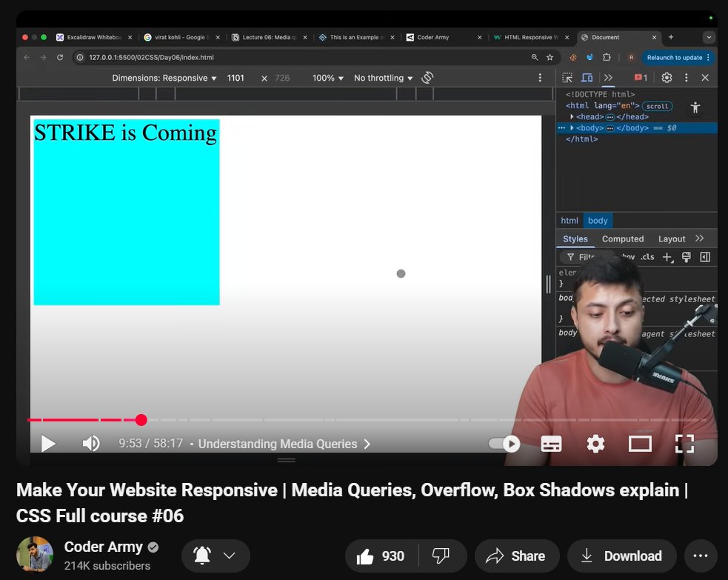
Task: Bookmark this page with star
Action: point(550,57)
